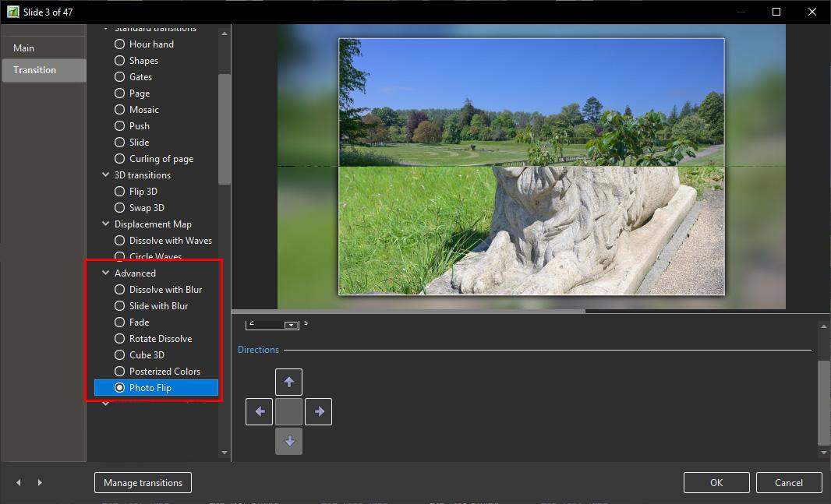Click the app icon in title bar
Screen dimensions: 831x504
[x=12, y=12]
